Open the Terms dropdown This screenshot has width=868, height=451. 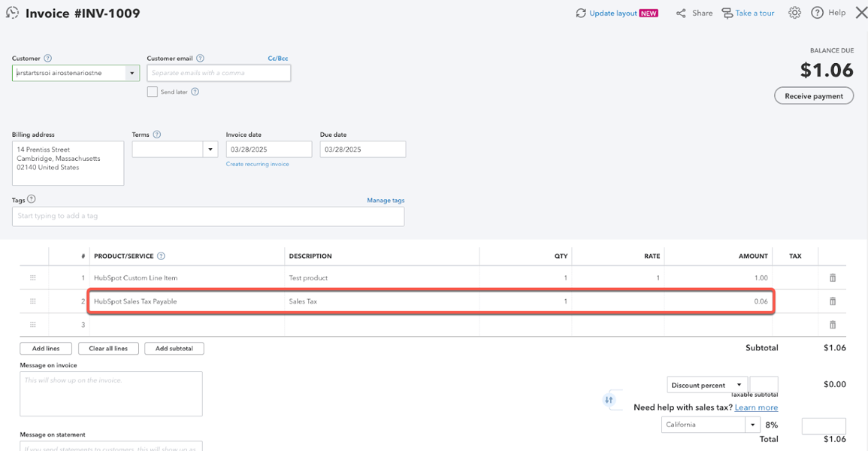click(210, 150)
